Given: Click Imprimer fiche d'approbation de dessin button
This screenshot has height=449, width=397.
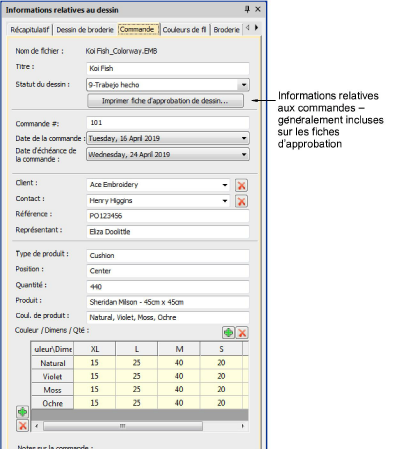Looking at the screenshot, I should pyautogui.click(x=165, y=101).
